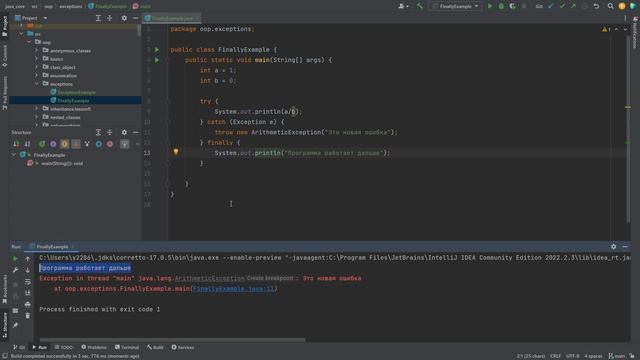Go to next highlighted warning arrow

click(x=625, y=29)
